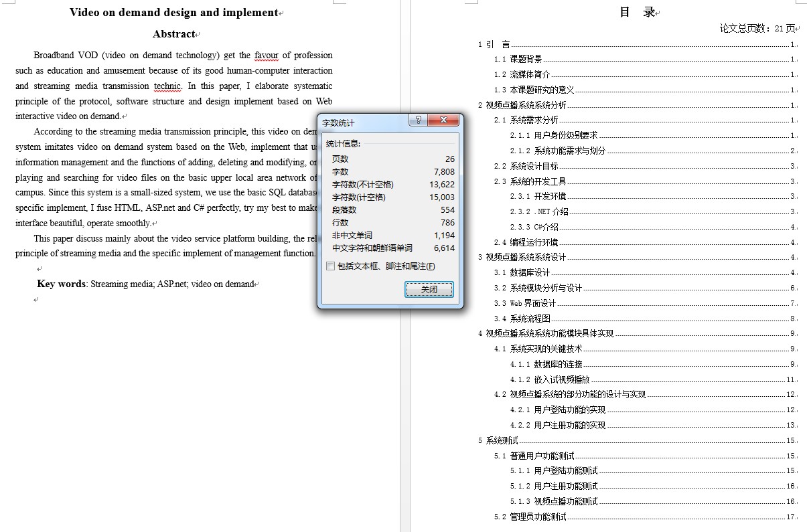The width and height of the screenshot is (807, 532).
Task: Open entry 5.1 普通用户功能测试
Action: [645, 456]
